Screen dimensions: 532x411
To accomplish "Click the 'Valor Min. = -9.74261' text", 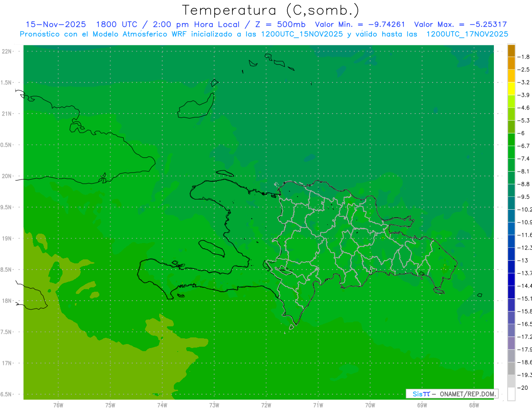I will click(x=360, y=24).
